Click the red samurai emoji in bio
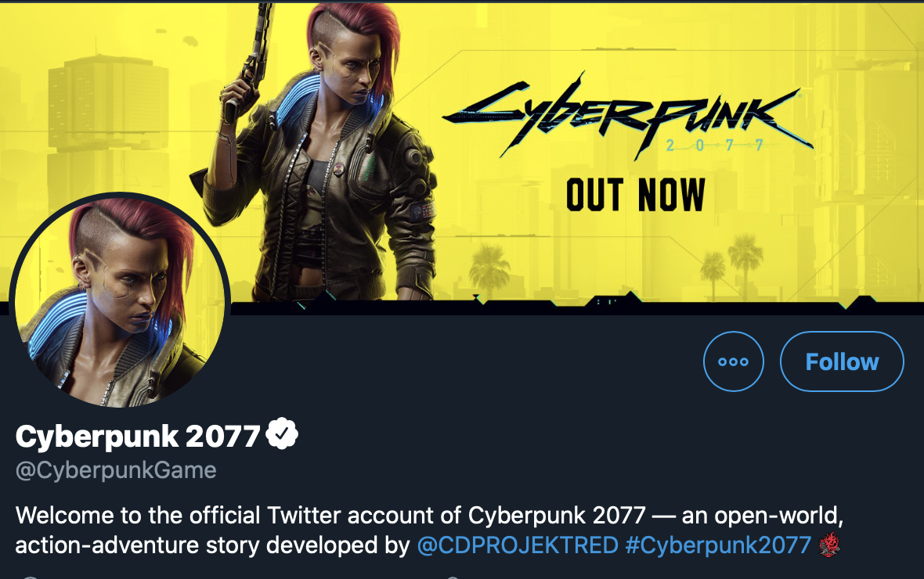The height and width of the screenshot is (579, 924). 828,545
